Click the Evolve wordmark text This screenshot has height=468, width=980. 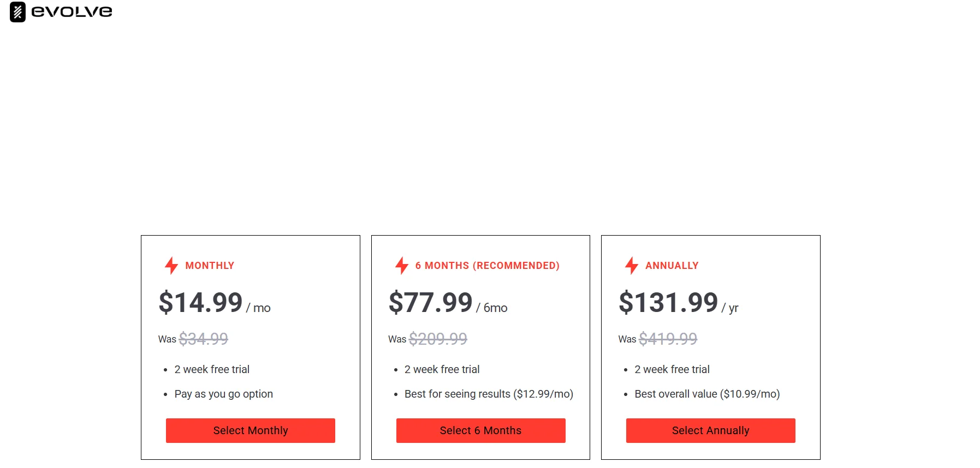pyautogui.click(x=72, y=11)
